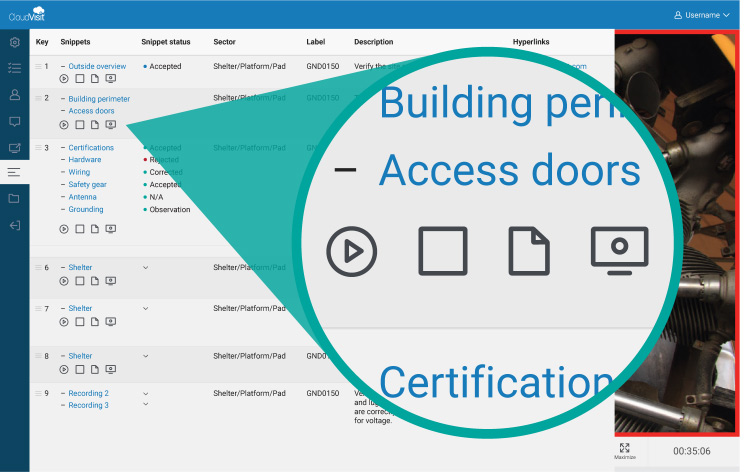Tick the square box in key row 2
Viewport: 745px width, 472px height.
click(80, 125)
